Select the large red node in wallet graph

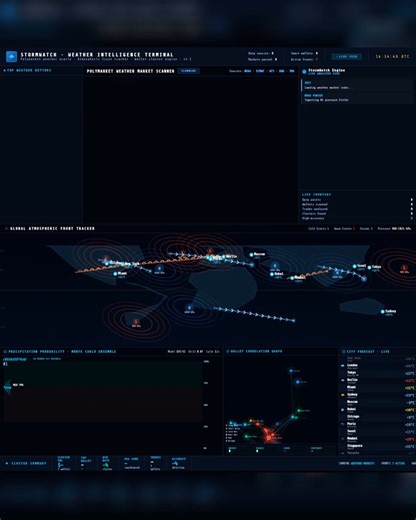point(268,438)
